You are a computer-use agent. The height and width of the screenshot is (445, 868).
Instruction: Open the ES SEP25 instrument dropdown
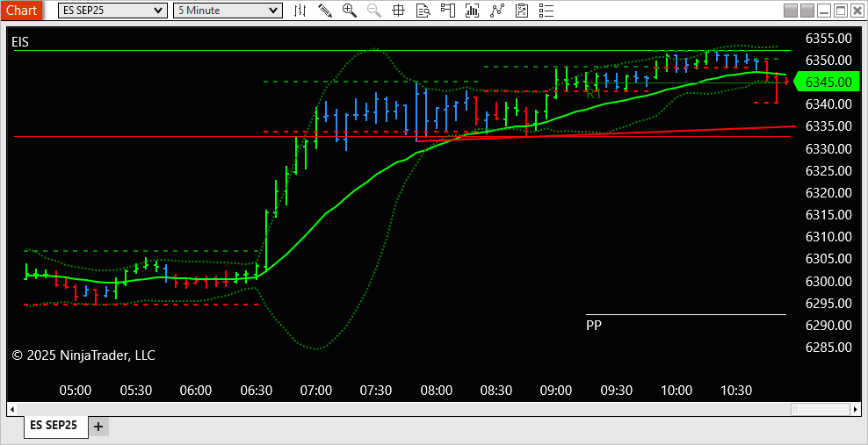[x=112, y=11]
